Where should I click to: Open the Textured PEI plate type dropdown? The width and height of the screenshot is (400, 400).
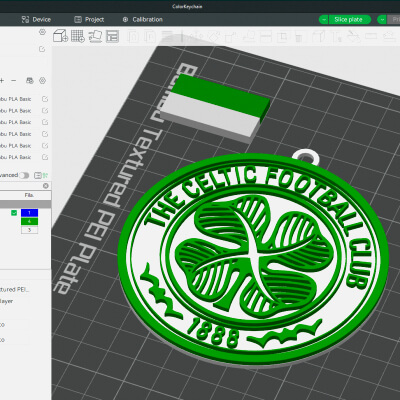coord(15,289)
